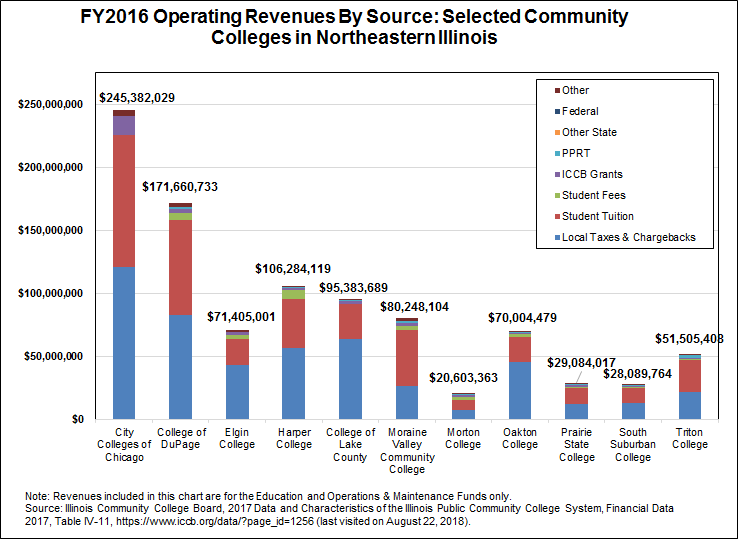
Task: Click the $200,000,000 y-axis value
Action: [50, 168]
